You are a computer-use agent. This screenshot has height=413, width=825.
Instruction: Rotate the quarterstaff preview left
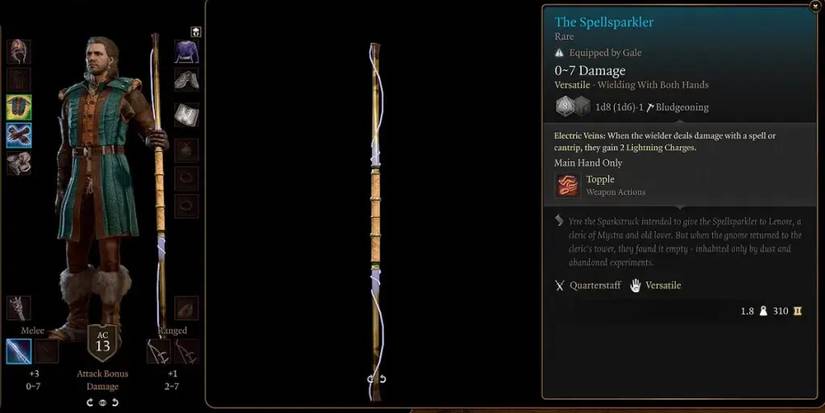(x=371, y=379)
